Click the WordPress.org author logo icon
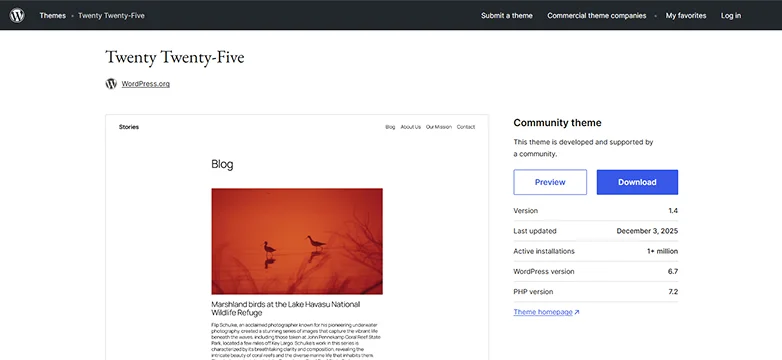The image size is (782, 360). [111, 84]
